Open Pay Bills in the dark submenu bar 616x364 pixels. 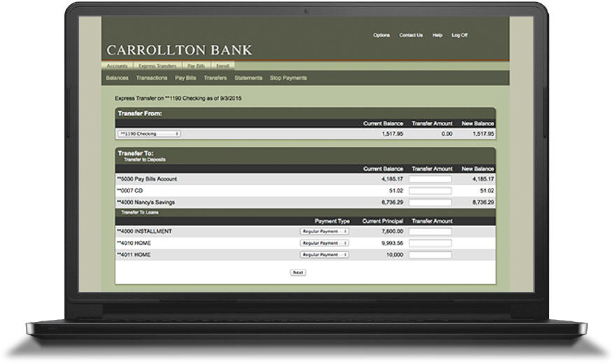click(x=185, y=78)
